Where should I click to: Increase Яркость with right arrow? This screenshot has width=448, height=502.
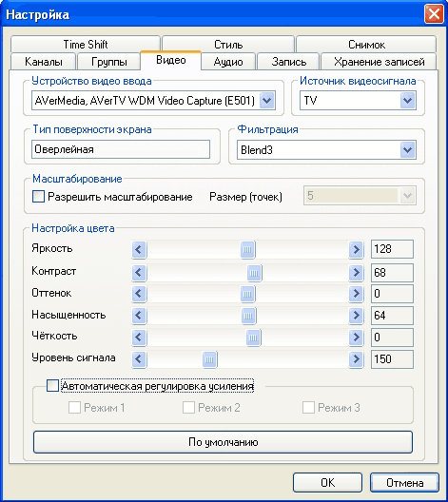(x=356, y=249)
